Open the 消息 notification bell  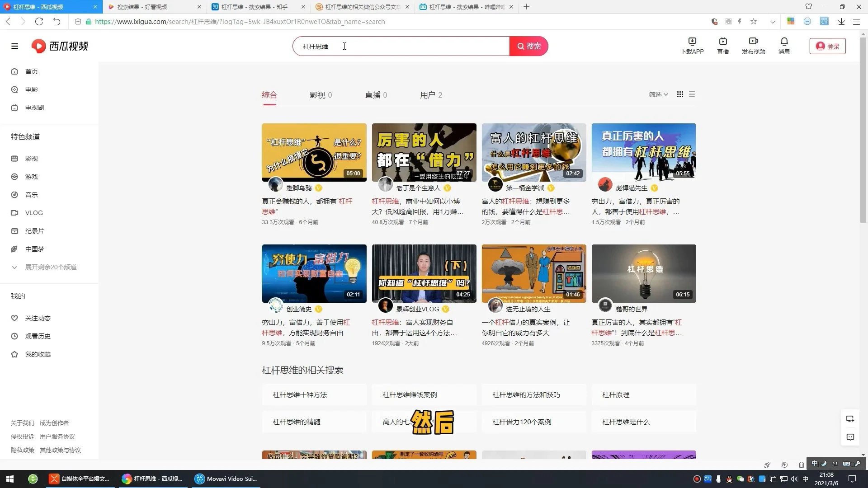(x=784, y=46)
